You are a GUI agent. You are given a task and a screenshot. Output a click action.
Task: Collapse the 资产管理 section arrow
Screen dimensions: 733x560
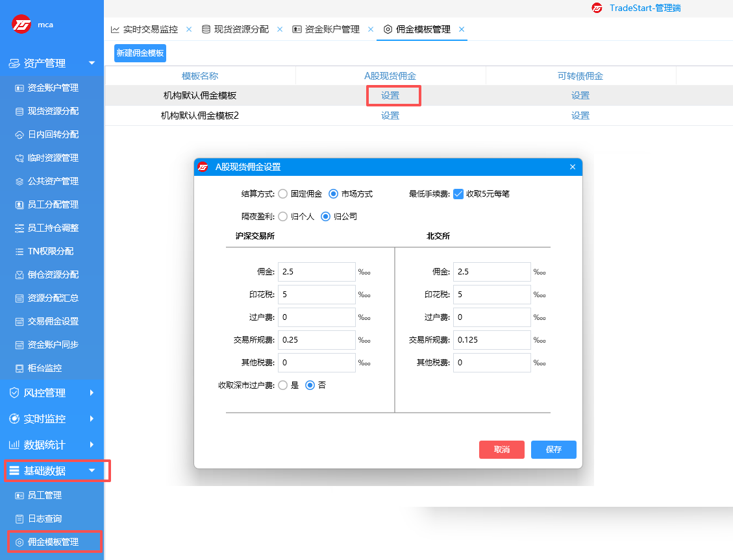[92, 63]
